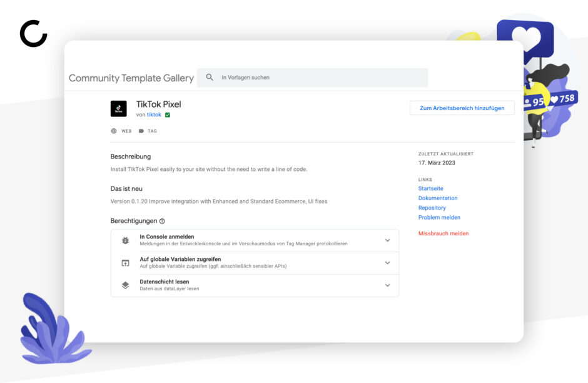Click the search magnifier icon
This screenshot has height=383, width=588.
(x=210, y=77)
